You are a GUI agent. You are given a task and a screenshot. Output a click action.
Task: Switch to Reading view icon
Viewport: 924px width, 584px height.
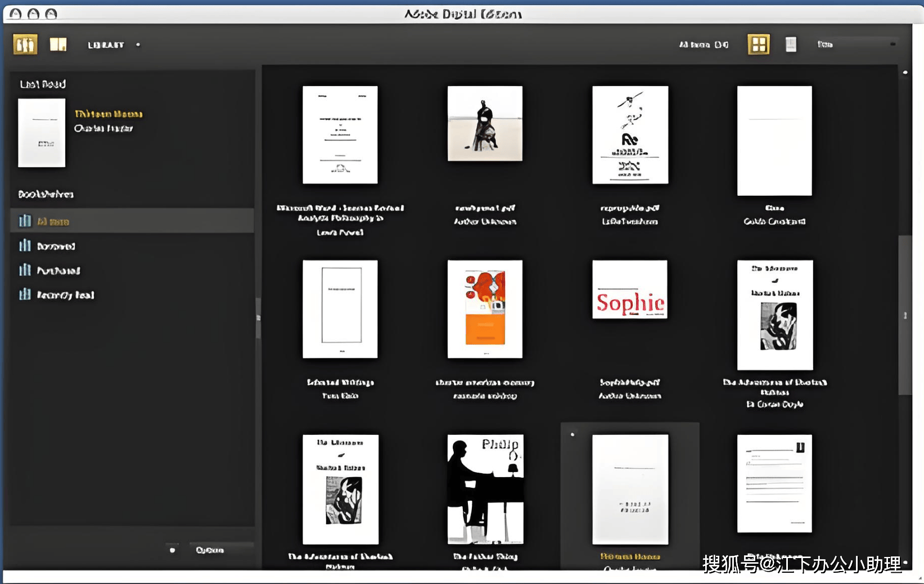pyautogui.click(x=58, y=44)
